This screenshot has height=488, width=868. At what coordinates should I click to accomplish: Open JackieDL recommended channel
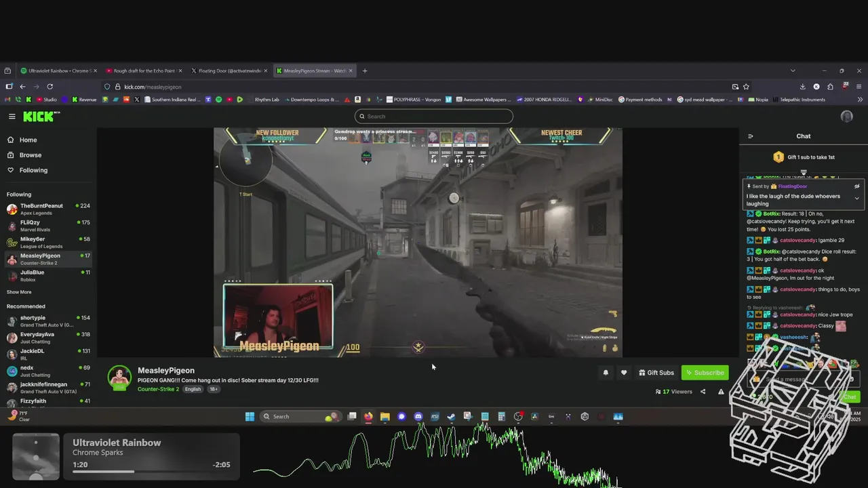[x=47, y=354]
